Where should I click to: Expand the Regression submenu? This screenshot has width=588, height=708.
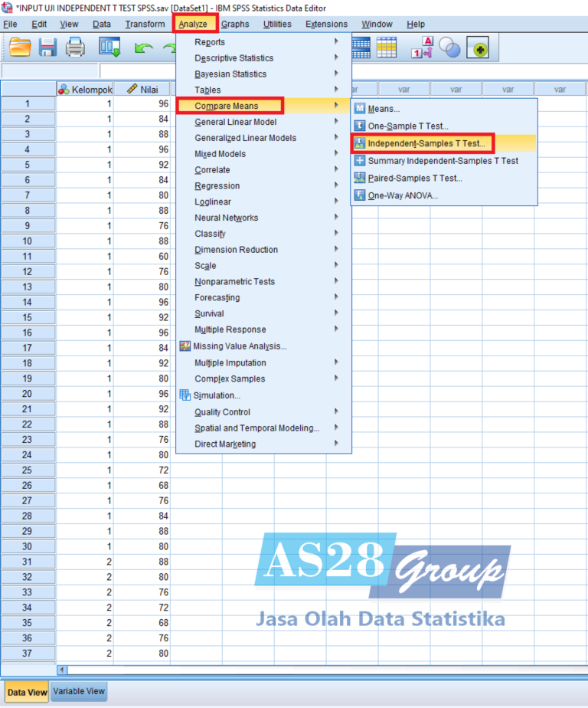pyautogui.click(x=217, y=185)
